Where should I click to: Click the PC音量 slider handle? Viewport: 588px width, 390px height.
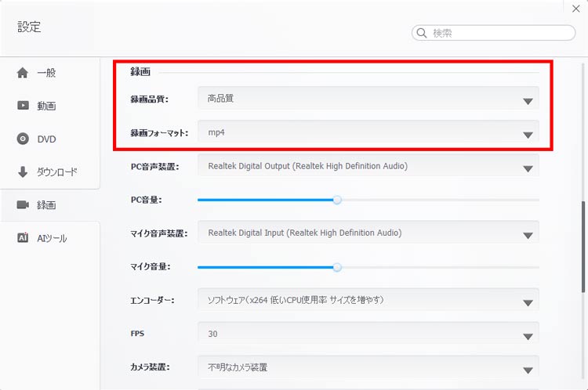coord(337,200)
